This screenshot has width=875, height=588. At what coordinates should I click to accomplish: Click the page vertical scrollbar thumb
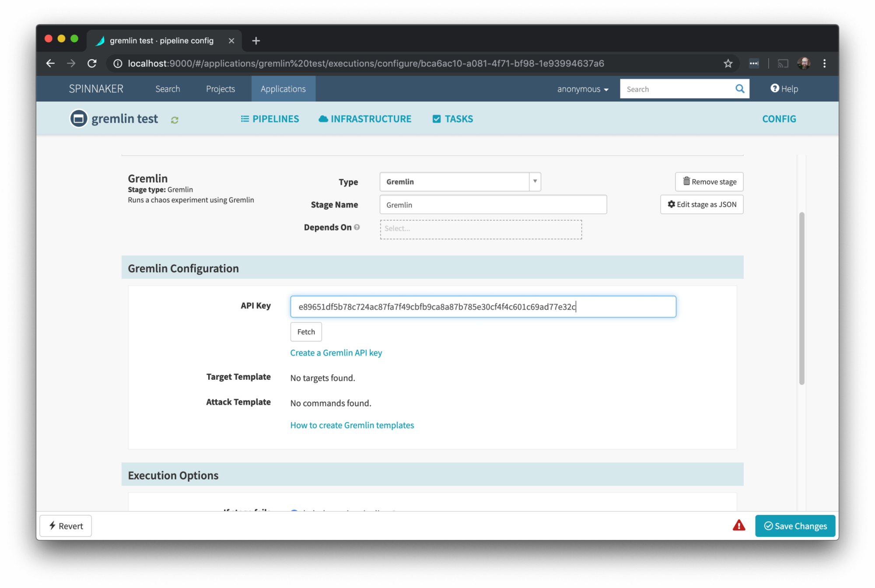click(801, 298)
